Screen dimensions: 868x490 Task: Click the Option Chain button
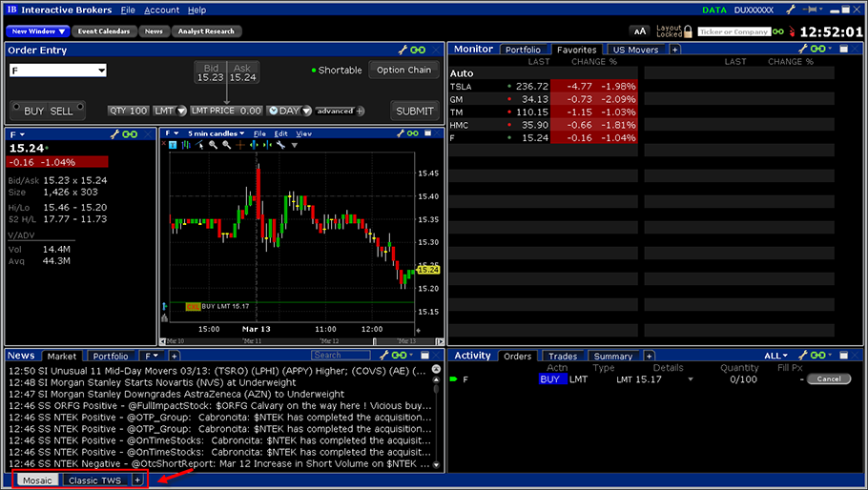[x=403, y=71]
